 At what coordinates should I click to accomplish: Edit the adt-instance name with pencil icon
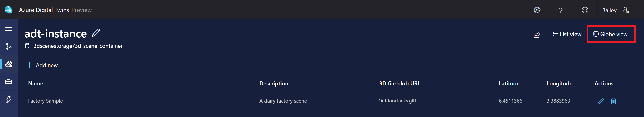click(96, 33)
